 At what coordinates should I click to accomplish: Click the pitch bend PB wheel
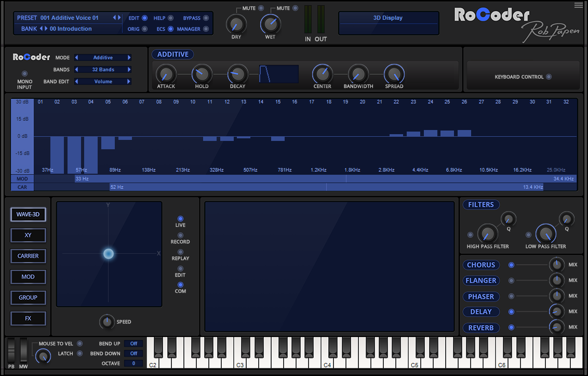pos(11,350)
